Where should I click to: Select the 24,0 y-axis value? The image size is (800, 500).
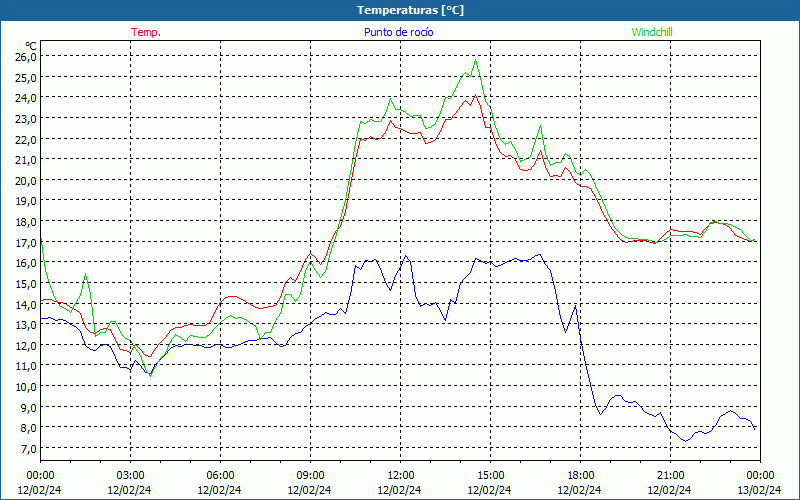click(25, 97)
